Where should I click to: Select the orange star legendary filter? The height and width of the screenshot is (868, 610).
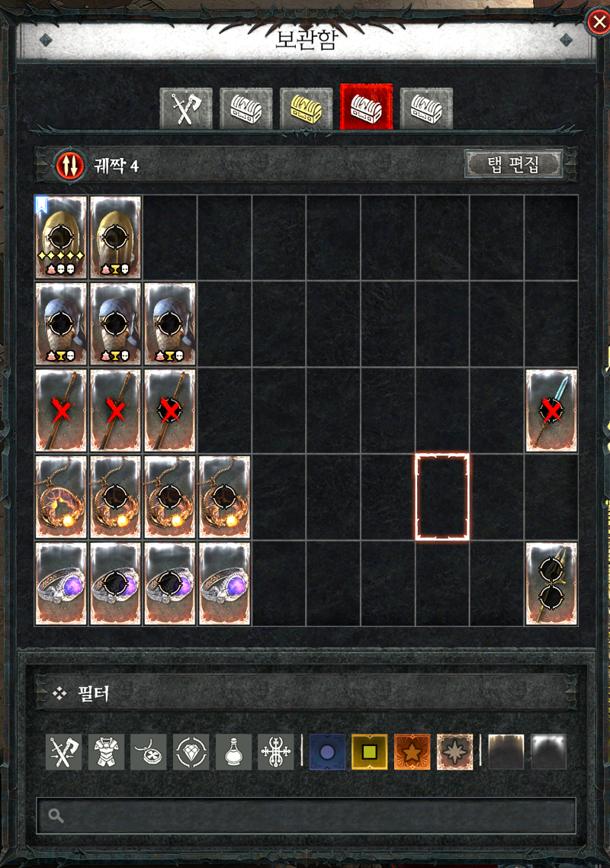[x=413, y=752]
